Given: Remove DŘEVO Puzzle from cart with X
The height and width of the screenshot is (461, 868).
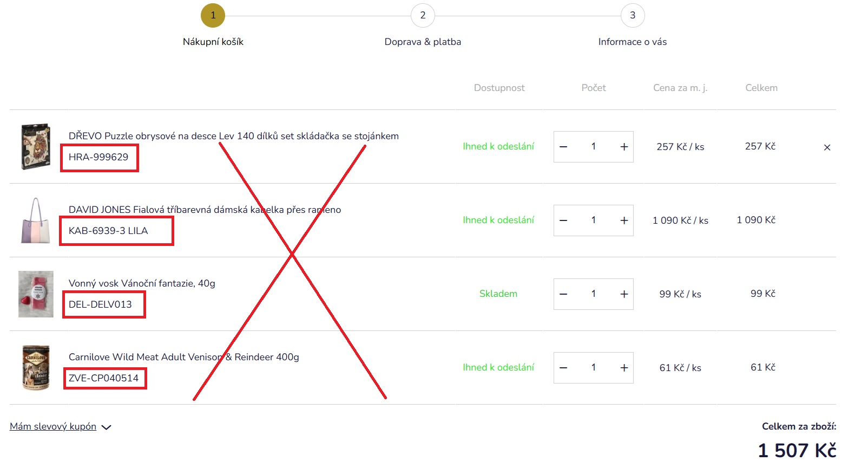Looking at the screenshot, I should 827,147.
